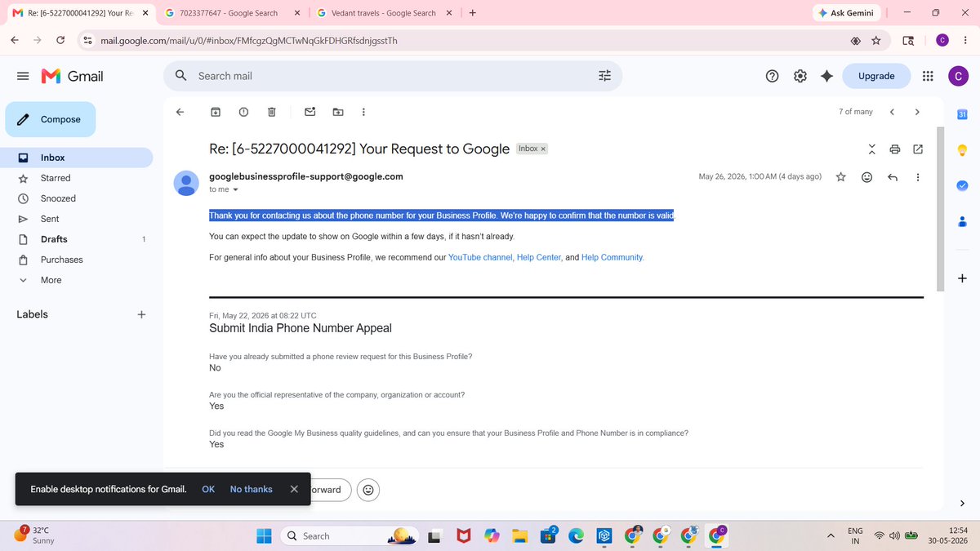Star this message

point(840,176)
